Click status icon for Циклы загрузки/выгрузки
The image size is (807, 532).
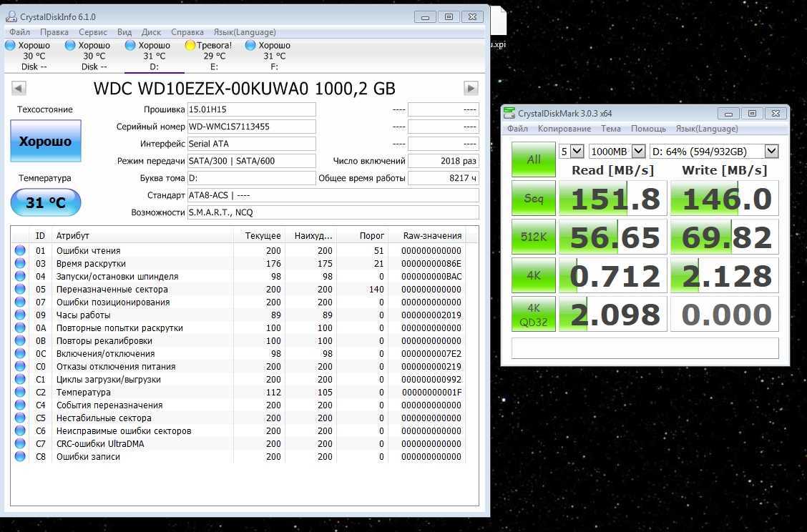click(x=20, y=379)
